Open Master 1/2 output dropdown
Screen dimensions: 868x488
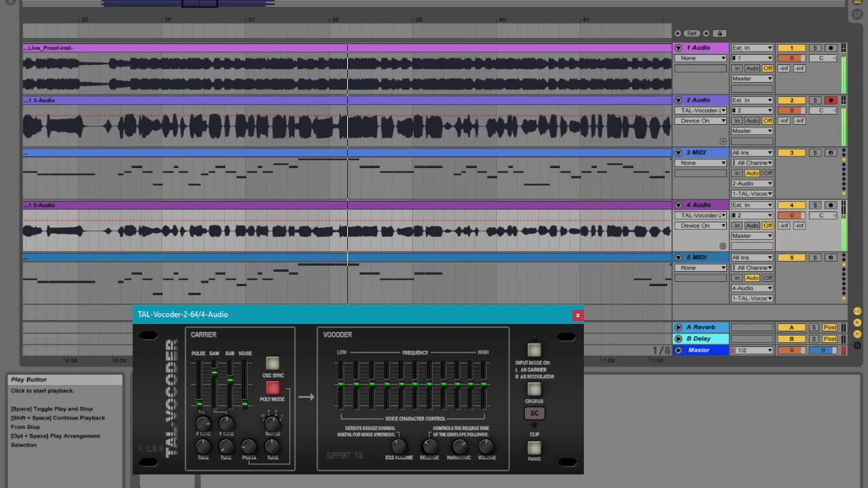tap(752, 350)
